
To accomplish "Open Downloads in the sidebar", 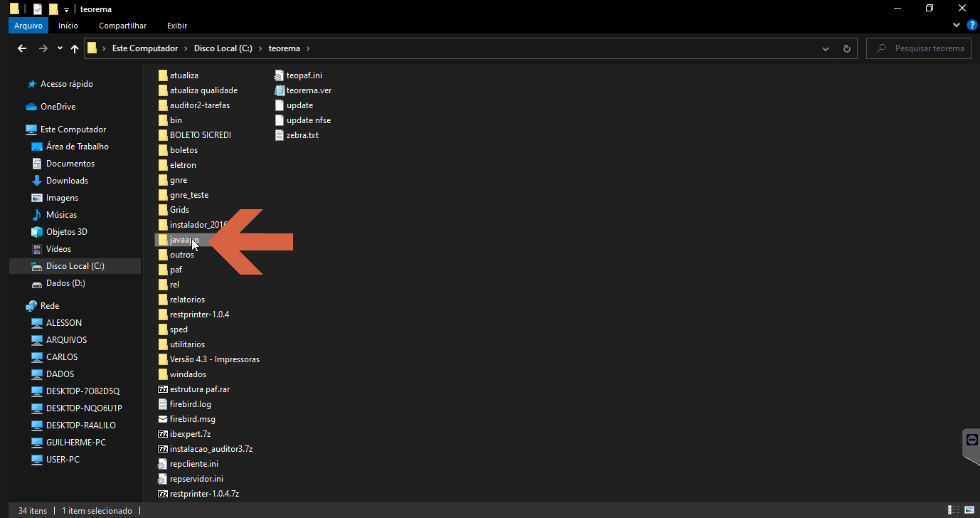I will pos(67,181).
